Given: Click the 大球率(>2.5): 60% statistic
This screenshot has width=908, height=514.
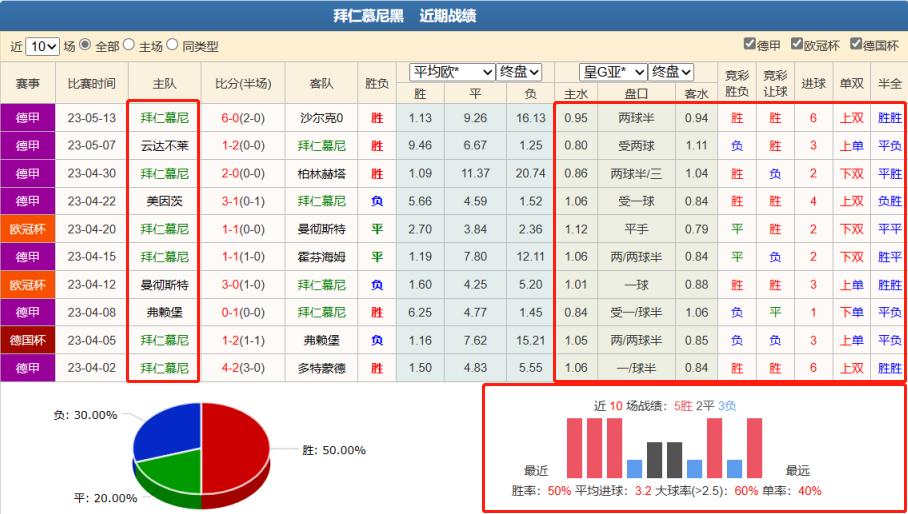Looking at the screenshot, I should pos(706,491).
